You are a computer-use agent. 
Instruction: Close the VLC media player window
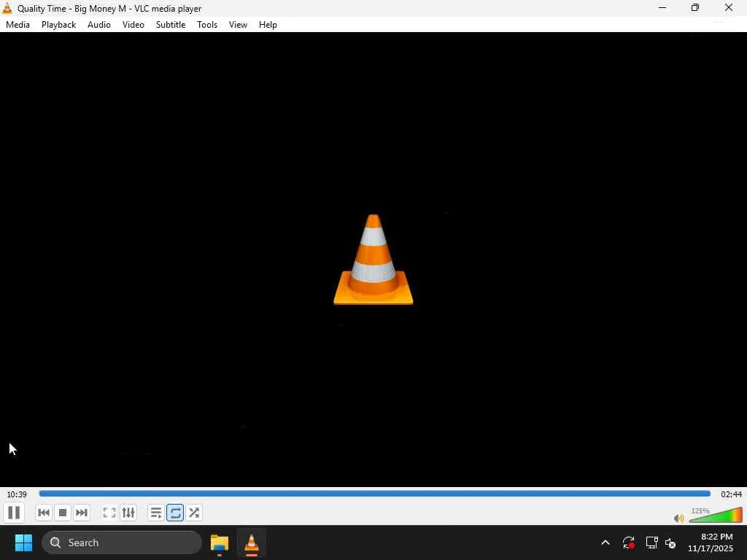(729, 7)
